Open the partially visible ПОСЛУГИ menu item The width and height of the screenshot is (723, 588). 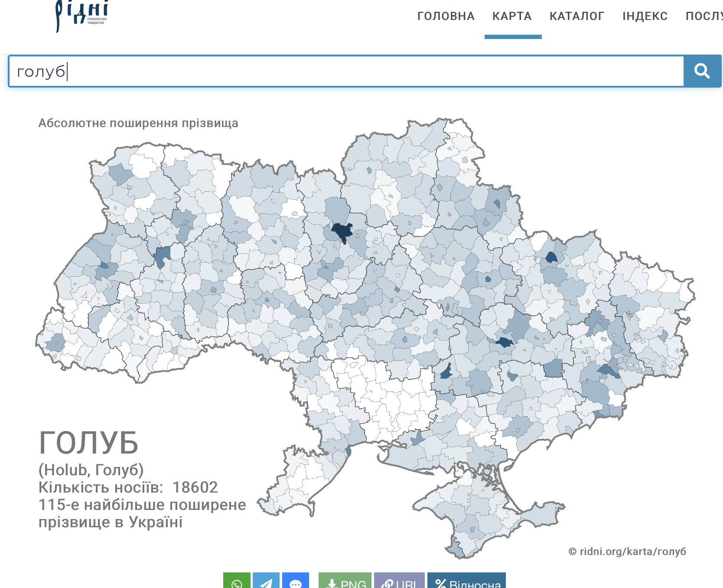pyautogui.click(x=704, y=16)
